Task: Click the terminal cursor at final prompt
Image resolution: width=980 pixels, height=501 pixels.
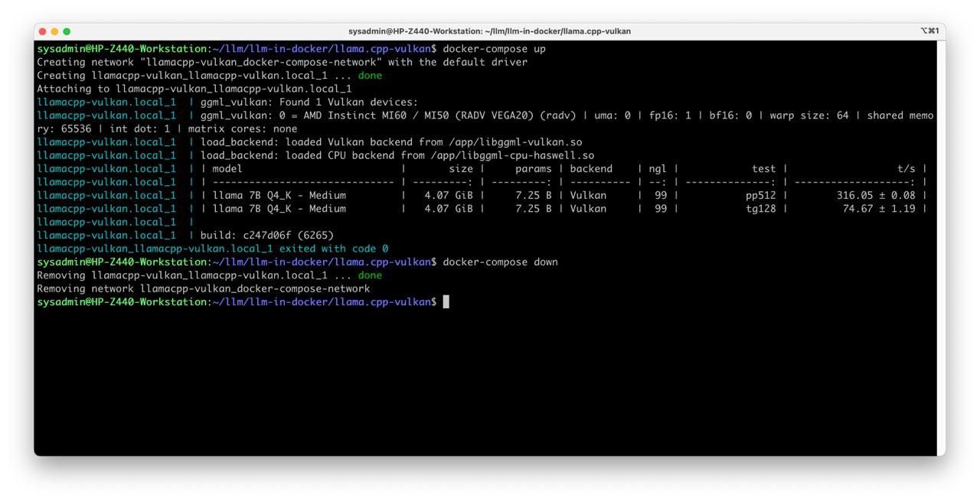Action: pos(446,302)
